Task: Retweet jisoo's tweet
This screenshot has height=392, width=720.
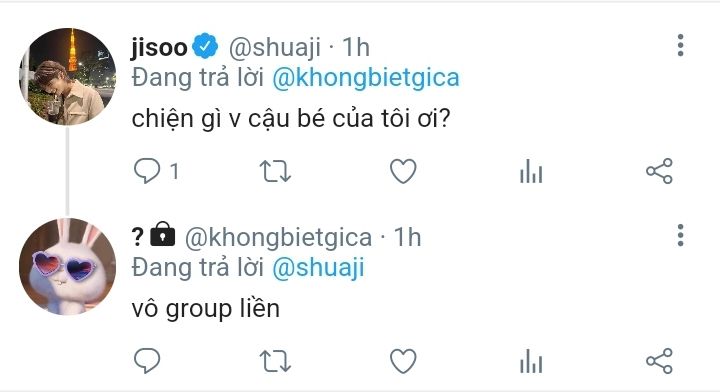Action: [x=275, y=171]
